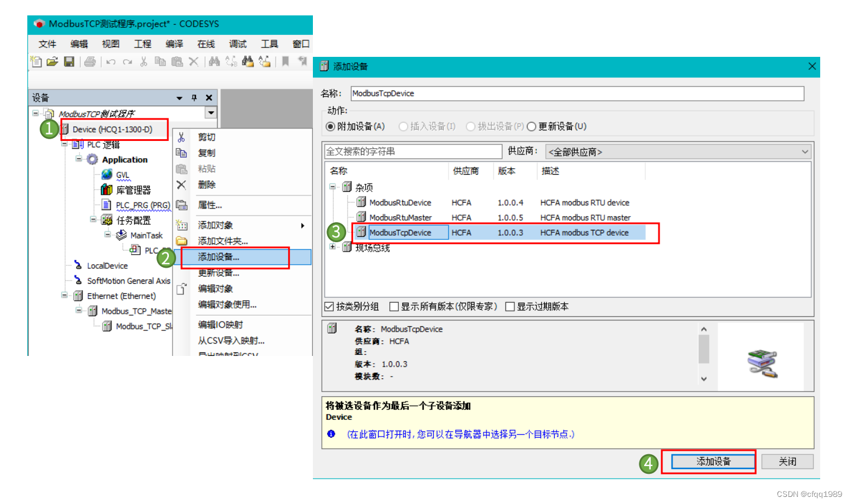Viewport: 851px width, 504px height.
Task: Click the Find binoculars icon
Action: click(215, 61)
